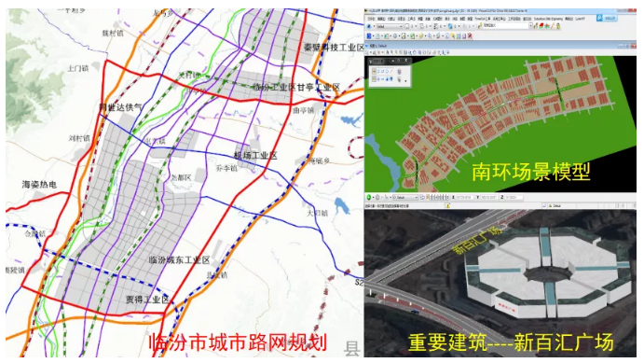Click the map label 海姿热电
This screenshot has width=644, height=363.
(39, 185)
